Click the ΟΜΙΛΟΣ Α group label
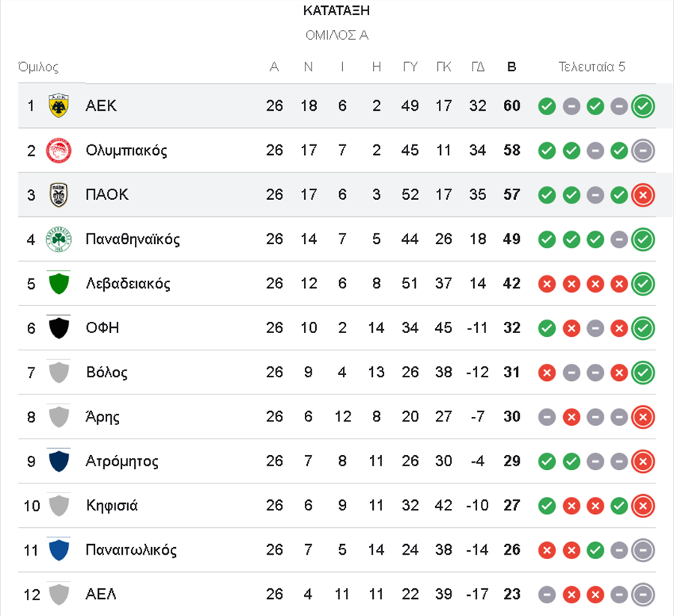 337,35
